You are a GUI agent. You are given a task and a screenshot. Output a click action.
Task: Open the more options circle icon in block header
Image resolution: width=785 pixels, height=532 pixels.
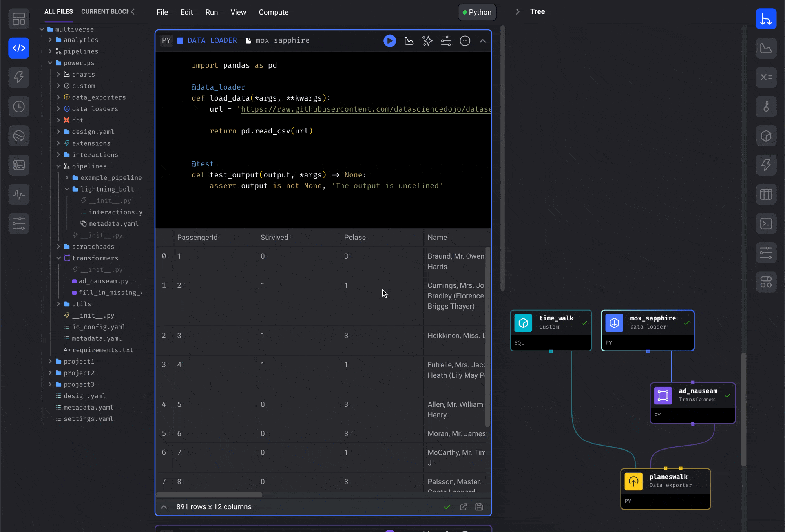(x=465, y=41)
